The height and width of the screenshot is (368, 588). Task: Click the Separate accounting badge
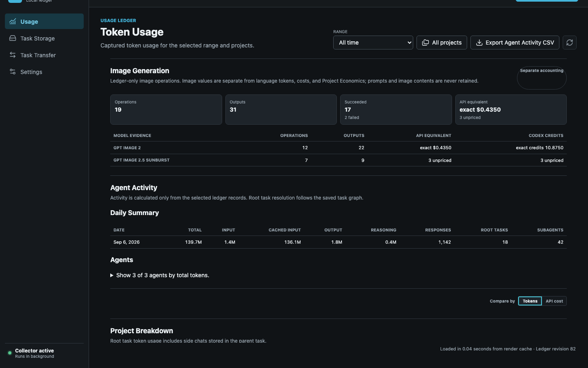pos(542,78)
